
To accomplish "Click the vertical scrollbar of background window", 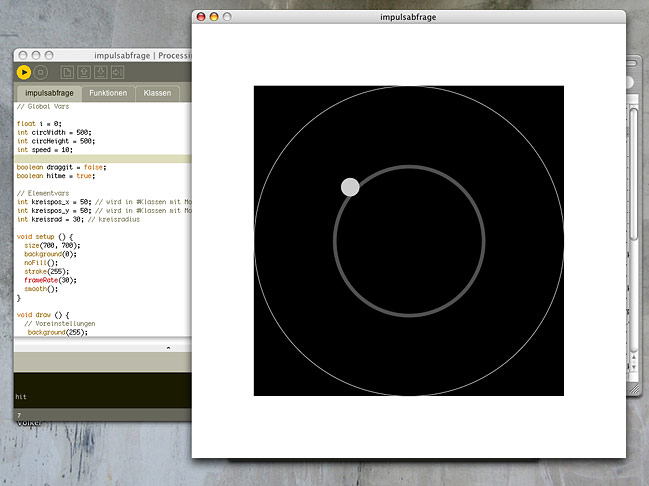I will tap(634, 200).
